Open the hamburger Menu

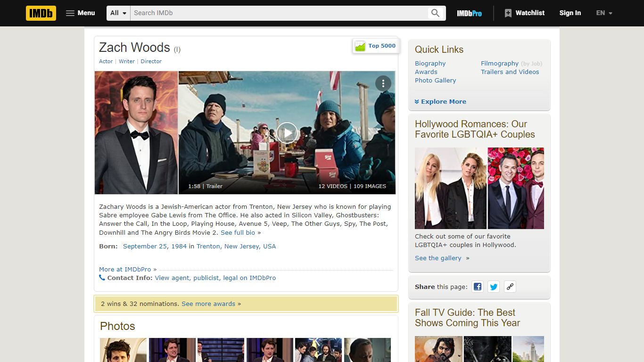pos(80,13)
